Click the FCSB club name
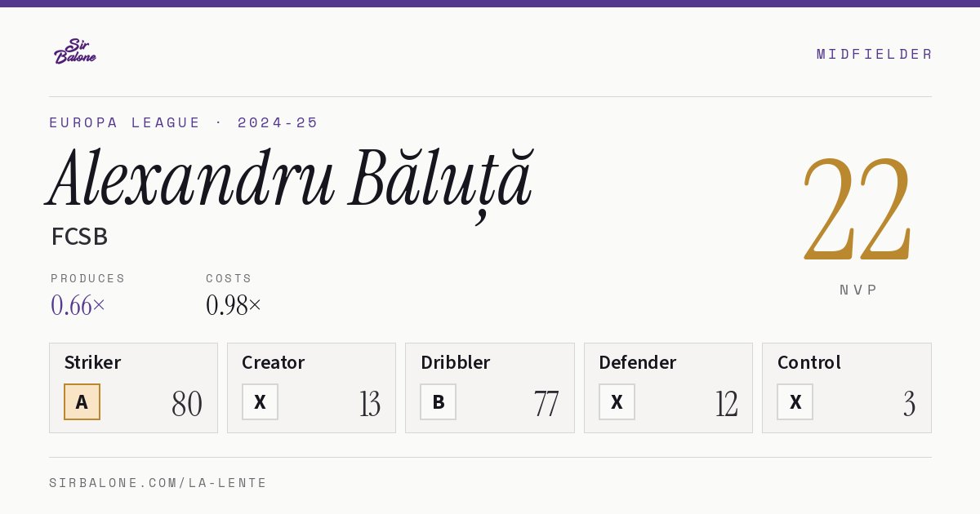980x514 pixels. [x=79, y=237]
